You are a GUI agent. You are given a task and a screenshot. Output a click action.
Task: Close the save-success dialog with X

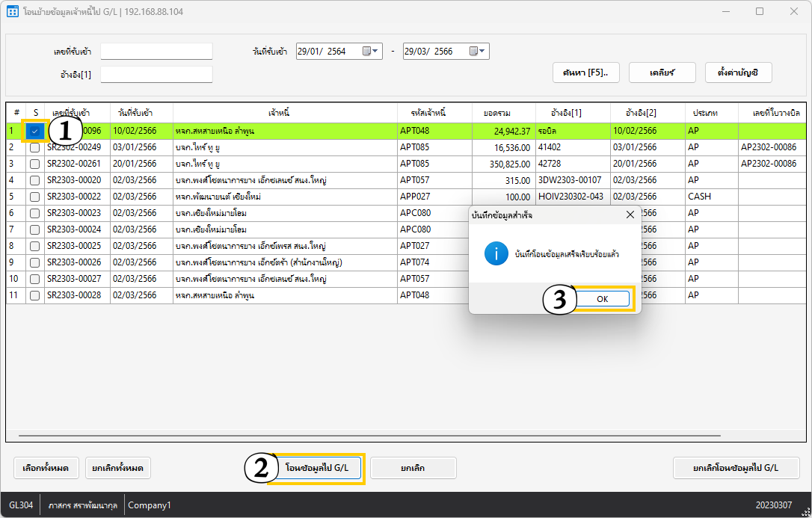[630, 215]
